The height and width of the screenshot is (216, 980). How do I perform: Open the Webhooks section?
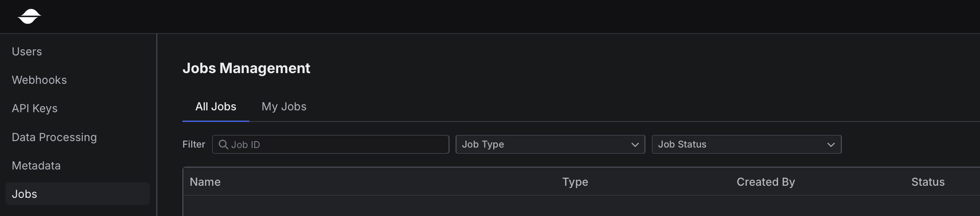pos(40,80)
